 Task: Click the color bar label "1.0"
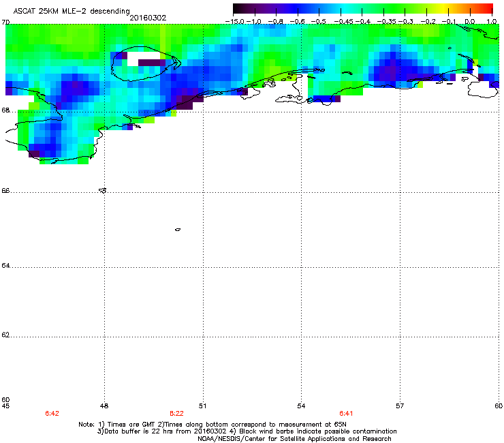[492, 22]
